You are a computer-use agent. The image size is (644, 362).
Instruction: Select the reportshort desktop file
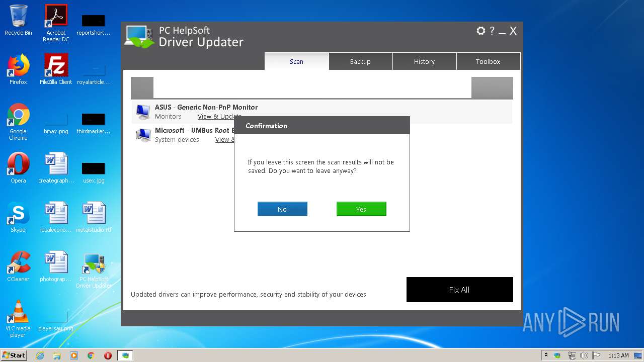pyautogui.click(x=94, y=25)
